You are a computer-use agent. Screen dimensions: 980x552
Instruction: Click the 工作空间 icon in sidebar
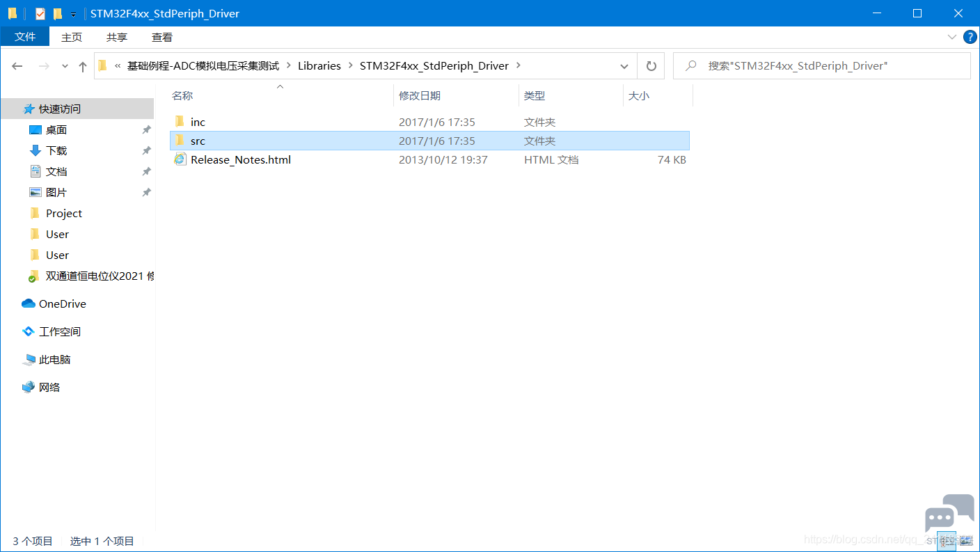(29, 331)
